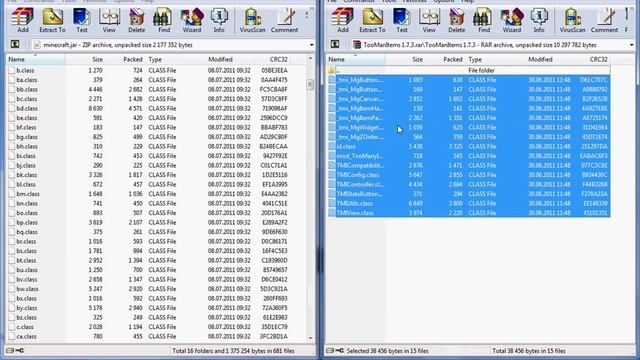Screen dimensions: 640x360
Task: Click Find icon in minecraft.jar window
Action: 164,20
